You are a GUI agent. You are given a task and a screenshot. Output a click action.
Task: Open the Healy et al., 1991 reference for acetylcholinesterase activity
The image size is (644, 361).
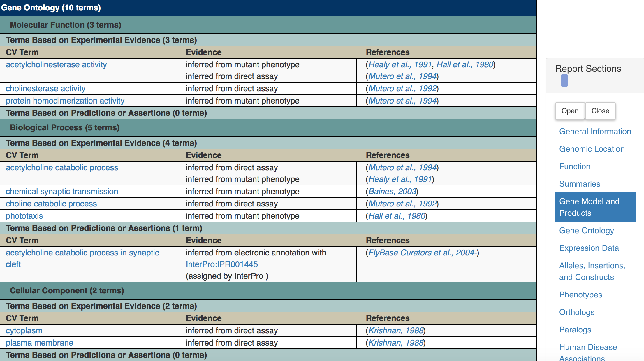pyautogui.click(x=400, y=64)
